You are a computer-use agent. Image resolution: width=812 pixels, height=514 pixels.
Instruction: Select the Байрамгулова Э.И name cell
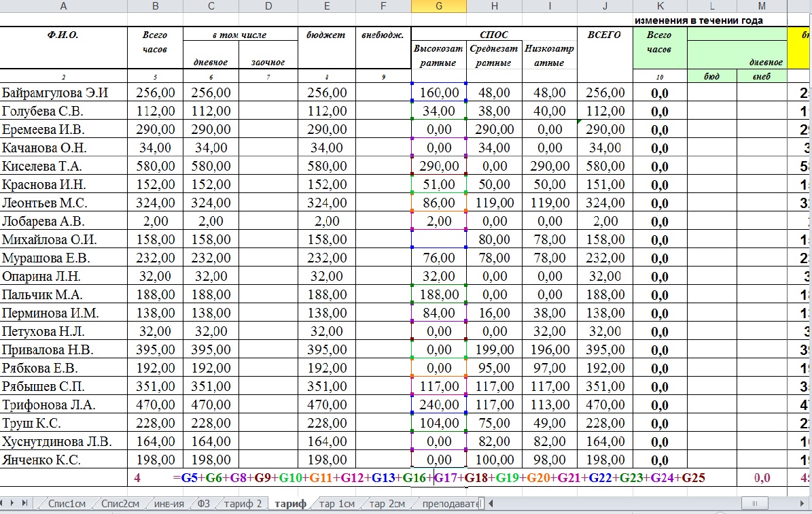coord(63,92)
